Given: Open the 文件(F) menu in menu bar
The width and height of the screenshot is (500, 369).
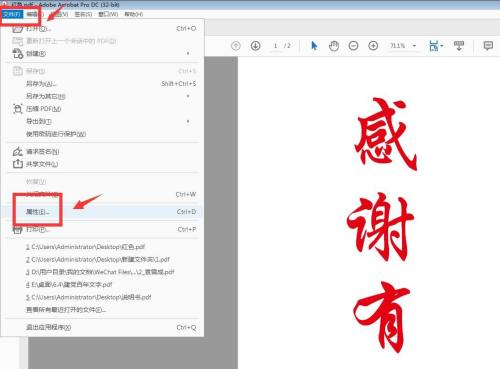Looking at the screenshot, I should pyautogui.click(x=12, y=14).
